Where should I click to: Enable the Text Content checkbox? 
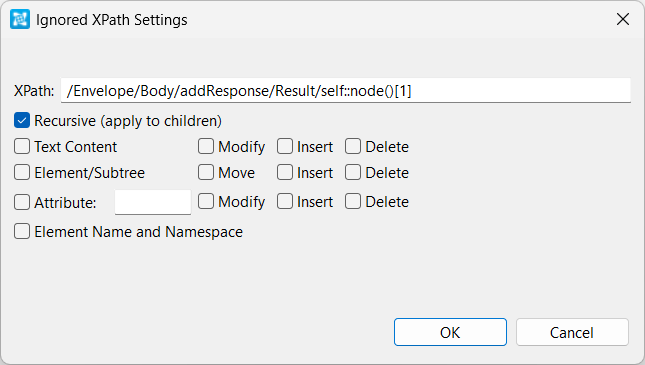point(22,146)
